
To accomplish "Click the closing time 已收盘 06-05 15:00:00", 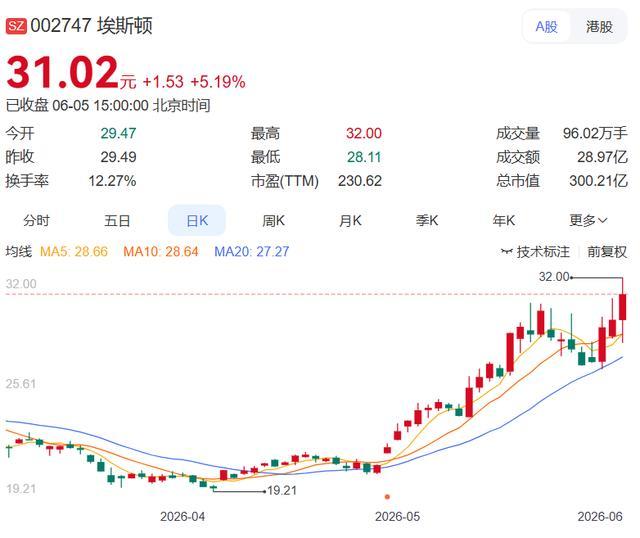I will click(x=77, y=105).
